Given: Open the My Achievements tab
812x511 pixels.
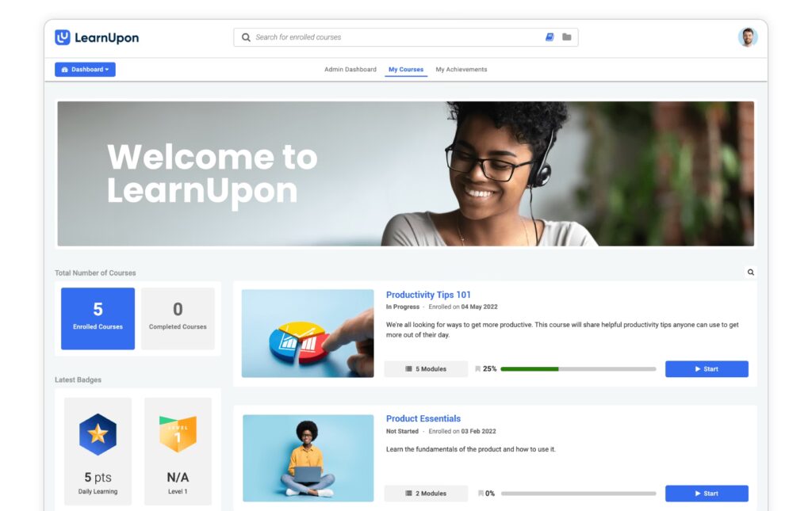Looking at the screenshot, I should 462,70.
